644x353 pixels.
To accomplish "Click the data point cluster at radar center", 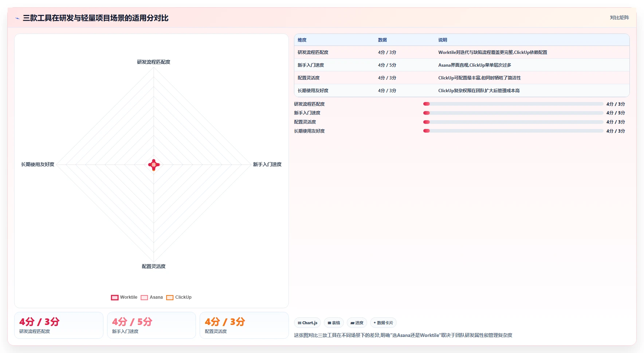I will (x=154, y=165).
